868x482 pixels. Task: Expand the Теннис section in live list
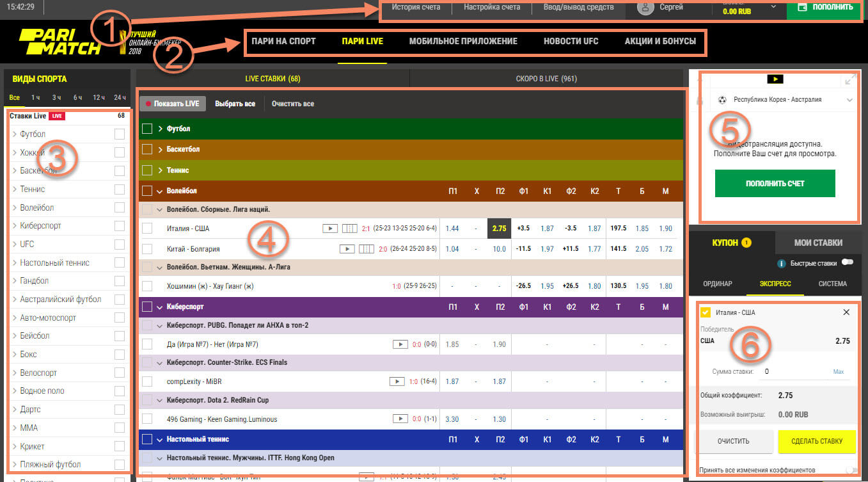(x=160, y=170)
